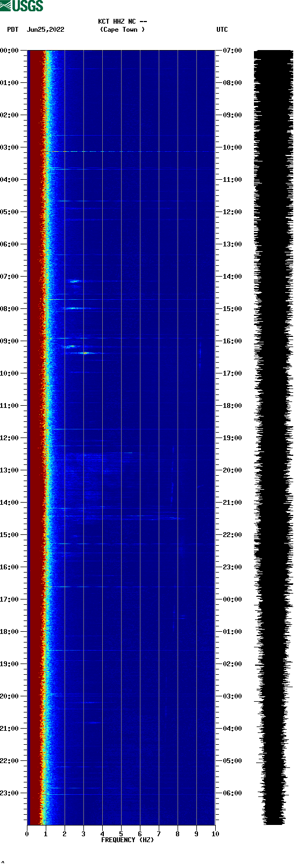
Task: Click the UTC axis '18:00' time label
Action: point(232,406)
